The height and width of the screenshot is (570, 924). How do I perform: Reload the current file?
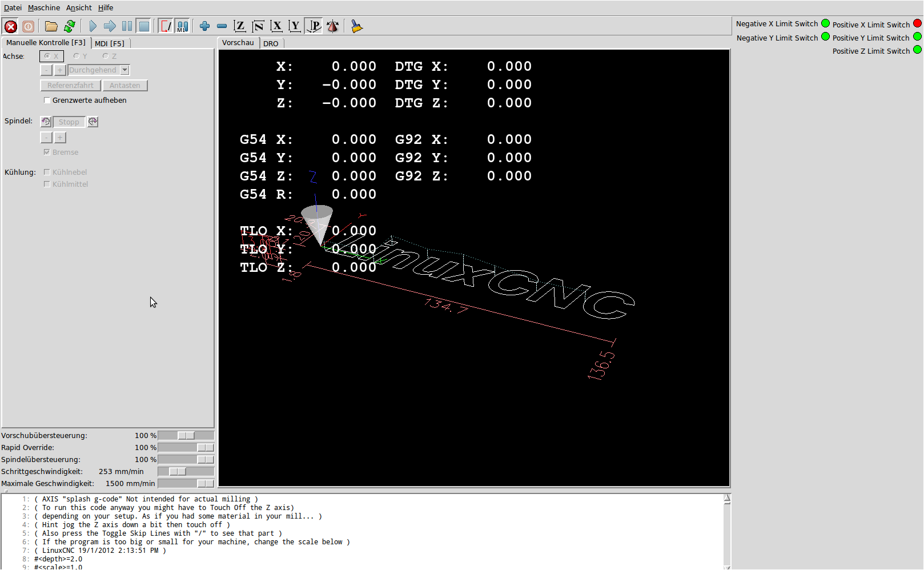(x=70, y=26)
